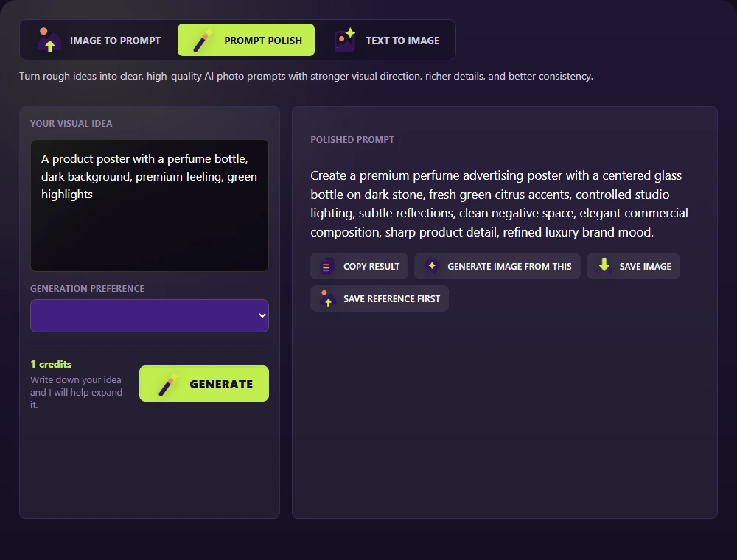Click the Copy Result button label
The height and width of the screenshot is (560, 737).
point(371,267)
